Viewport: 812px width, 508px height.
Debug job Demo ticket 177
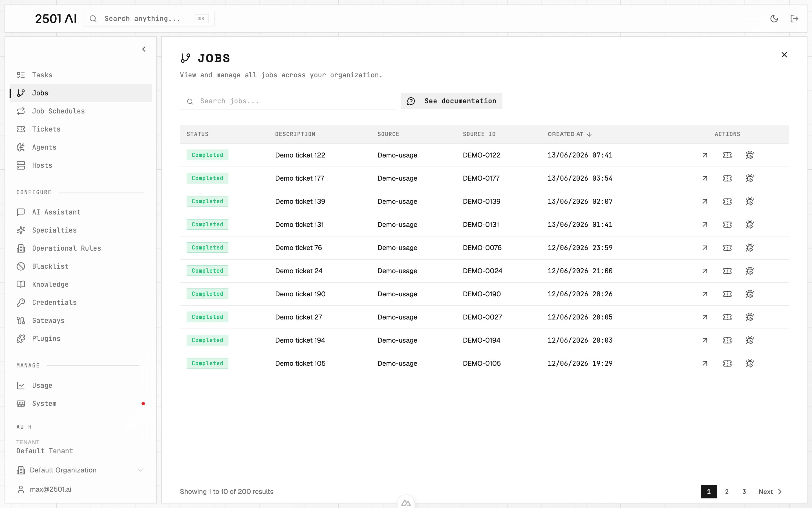(750, 178)
